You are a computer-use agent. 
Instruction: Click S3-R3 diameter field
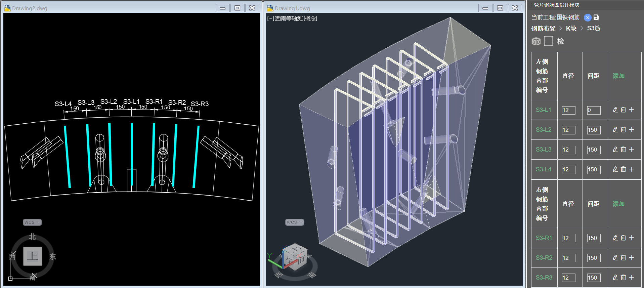(x=568, y=278)
